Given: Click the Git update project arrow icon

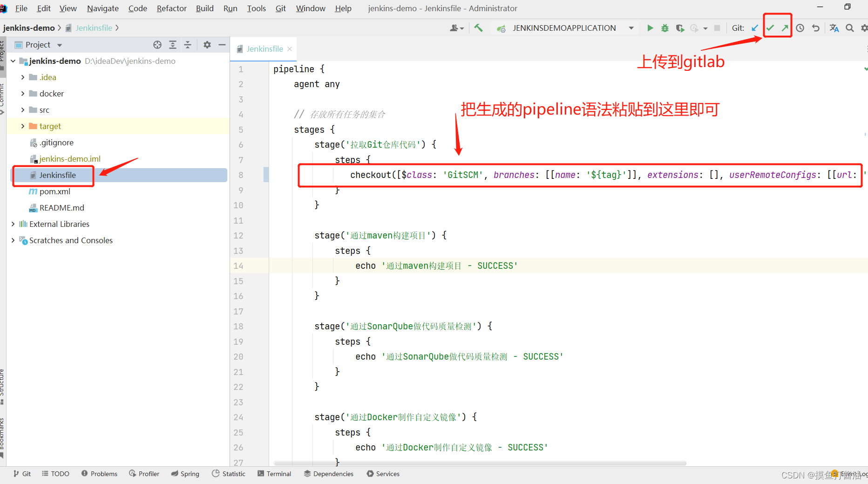Looking at the screenshot, I should pyautogui.click(x=755, y=28).
